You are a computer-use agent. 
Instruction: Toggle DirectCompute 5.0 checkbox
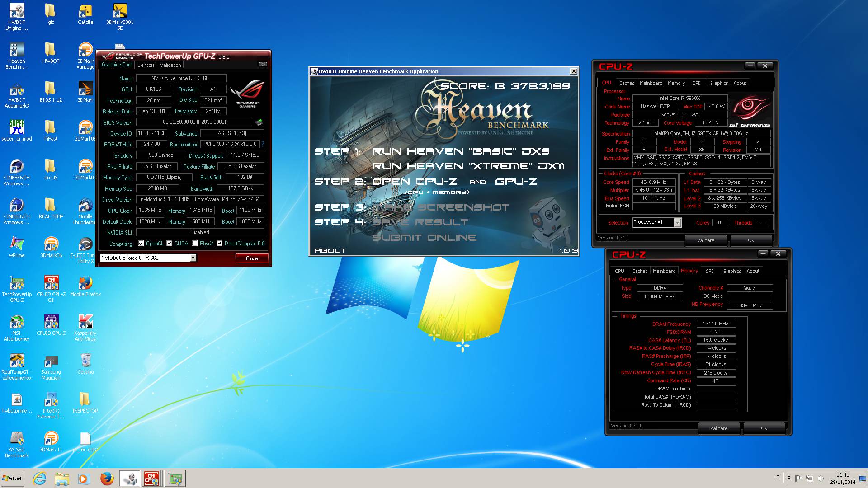pyautogui.click(x=220, y=244)
